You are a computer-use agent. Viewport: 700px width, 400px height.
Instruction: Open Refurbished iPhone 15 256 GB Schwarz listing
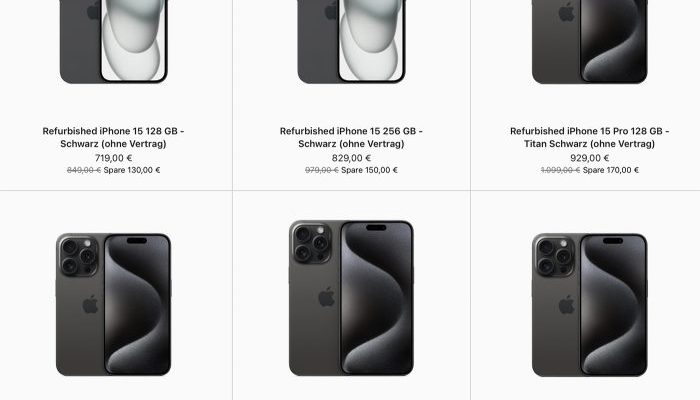click(x=351, y=137)
